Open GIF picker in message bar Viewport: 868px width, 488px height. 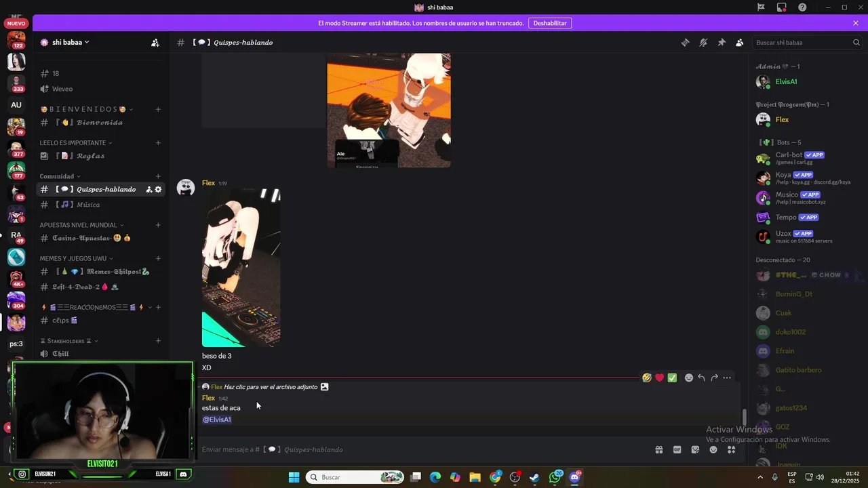pyautogui.click(x=677, y=449)
